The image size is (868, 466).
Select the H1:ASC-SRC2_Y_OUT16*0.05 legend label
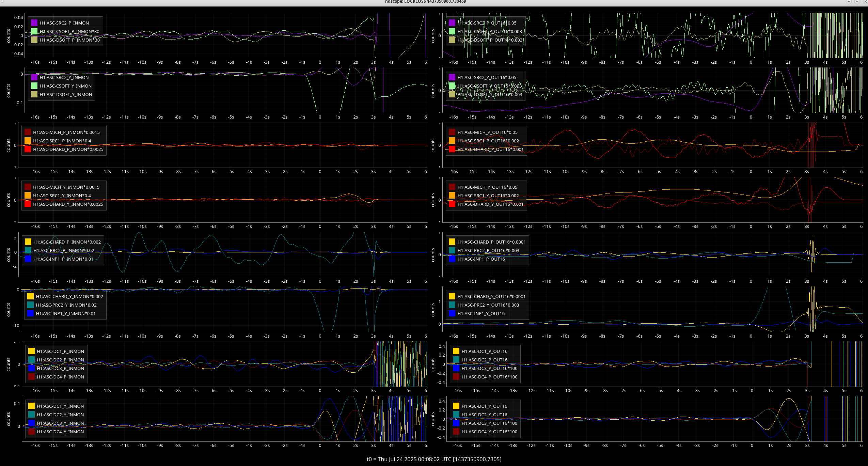pyautogui.click(x=487, y=77)
